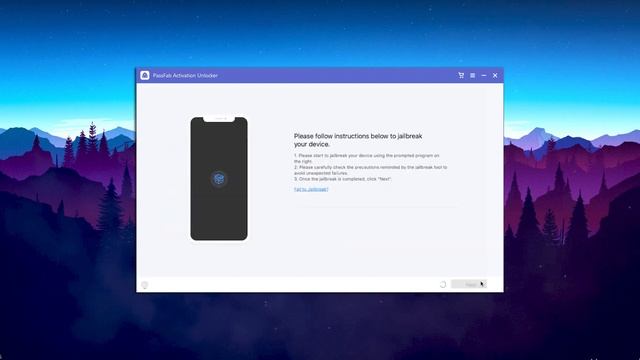Click the 'PassFab Activation Unlocker' window title

coord(185,76)
